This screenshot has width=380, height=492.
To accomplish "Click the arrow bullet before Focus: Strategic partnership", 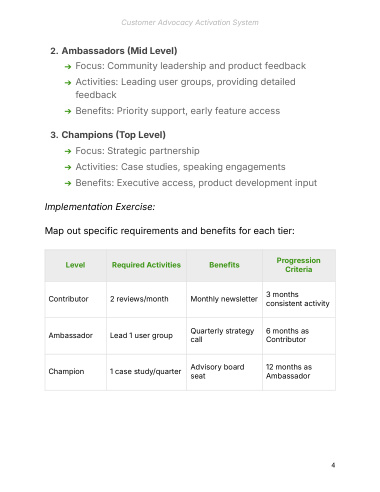I will tap(68, 151).
